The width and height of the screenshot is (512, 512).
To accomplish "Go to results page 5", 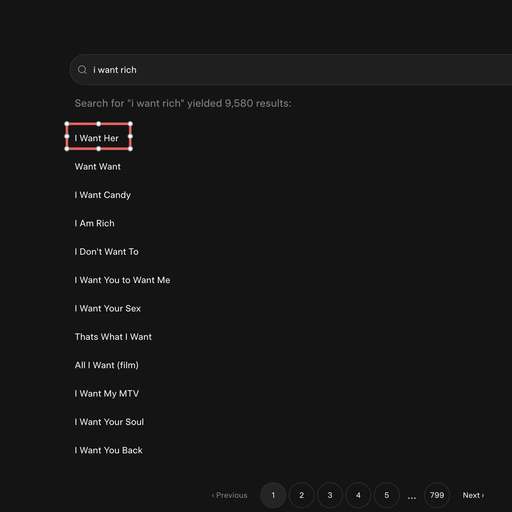I will click(x=387, y=495).
